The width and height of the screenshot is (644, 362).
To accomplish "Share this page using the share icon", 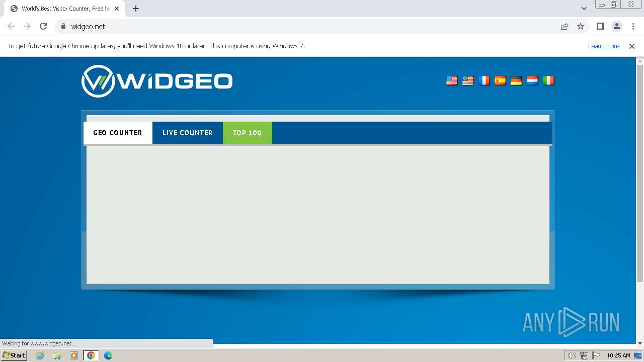I will [x=565, y=26].
